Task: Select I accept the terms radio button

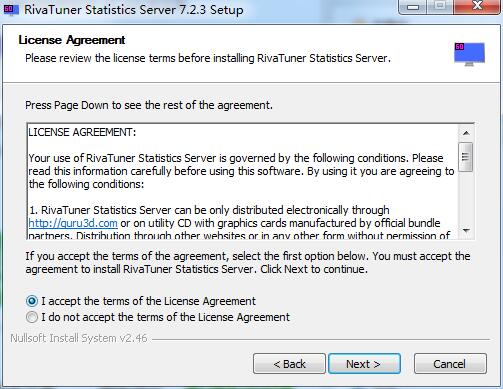Action: click(32, 301)
